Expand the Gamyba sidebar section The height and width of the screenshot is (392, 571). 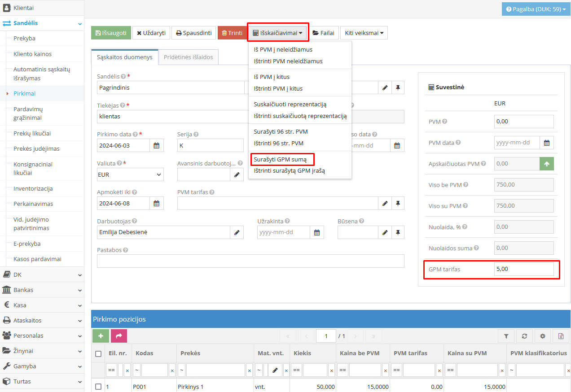point(42,366)
